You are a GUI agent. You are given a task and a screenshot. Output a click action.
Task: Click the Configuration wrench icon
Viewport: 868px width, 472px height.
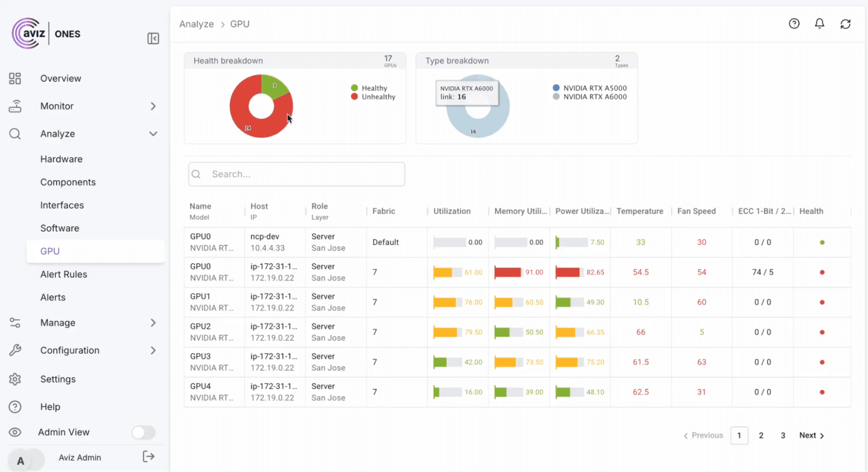(x=15, y=350)
